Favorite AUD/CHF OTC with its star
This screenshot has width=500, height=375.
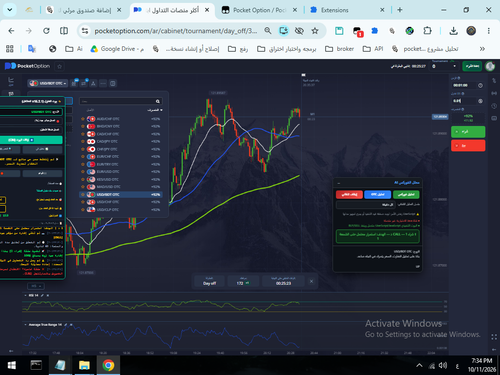tap(83, 119)
